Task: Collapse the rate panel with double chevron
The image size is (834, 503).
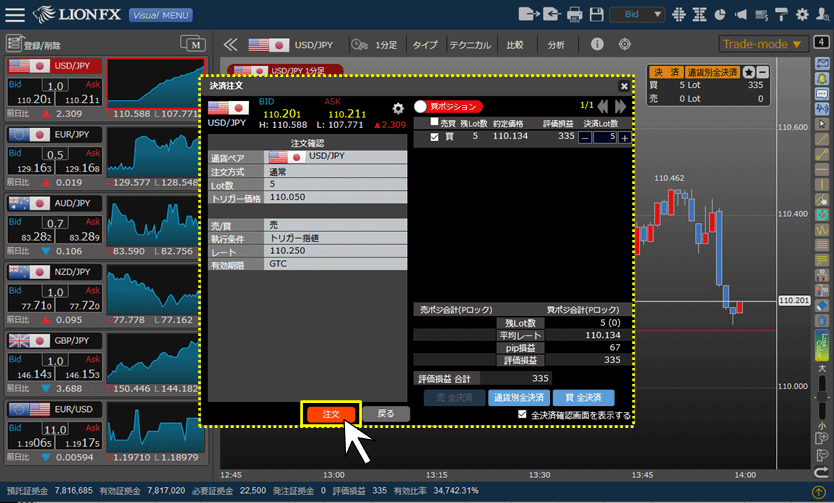Action: coord(230,45)
